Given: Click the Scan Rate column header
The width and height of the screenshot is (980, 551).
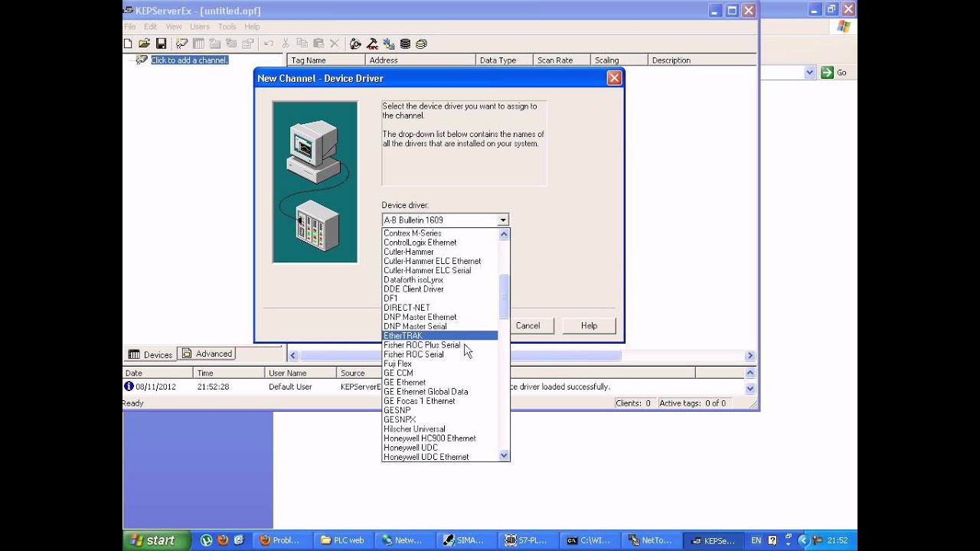Looking at the screenshot, I should coord(561,60).
